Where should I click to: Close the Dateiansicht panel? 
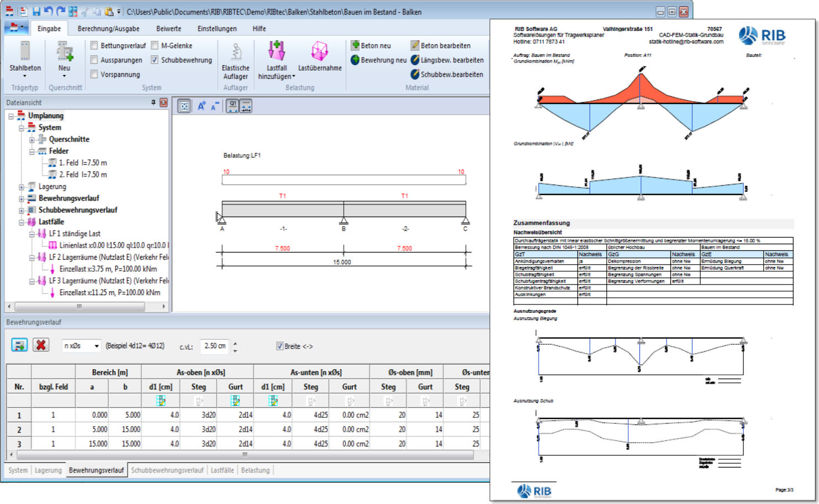[x=164, y=102]
